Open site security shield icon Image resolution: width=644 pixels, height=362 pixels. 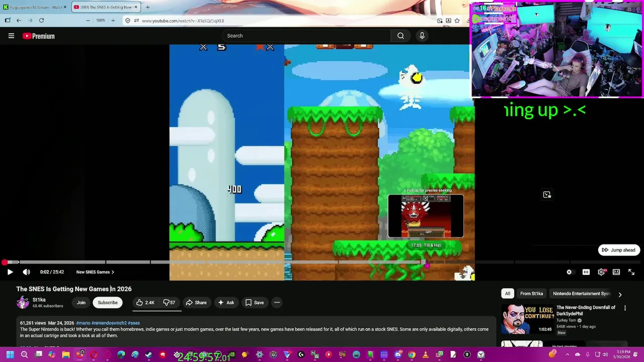click(128, 21)
